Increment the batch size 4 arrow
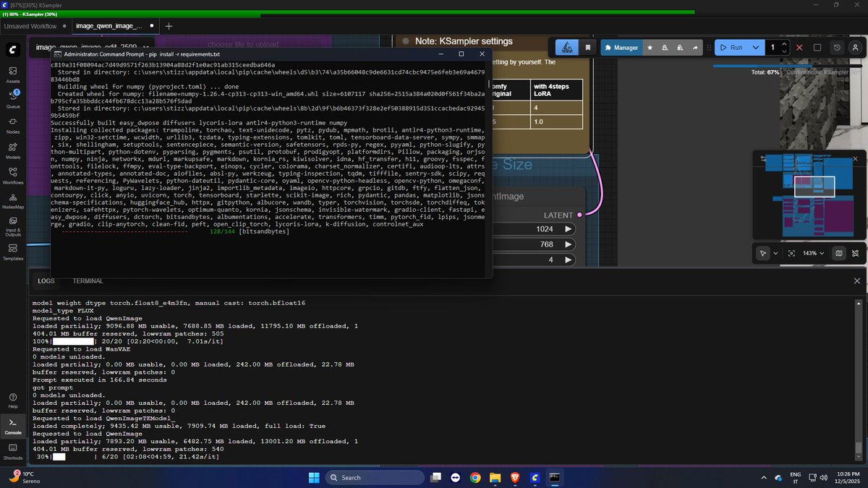 (x=569, y=260)
